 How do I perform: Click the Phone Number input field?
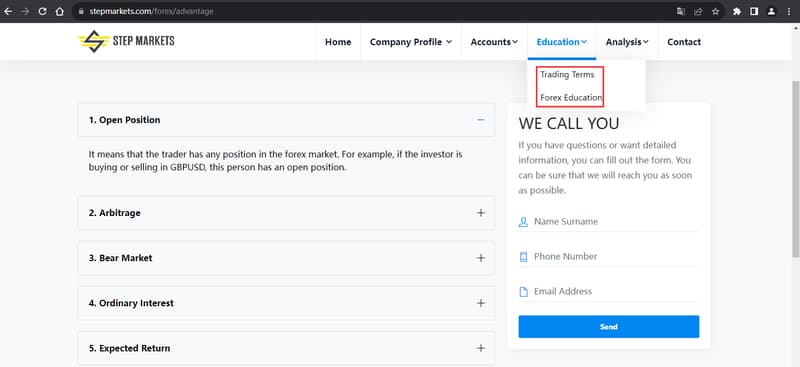pos(609,257)
